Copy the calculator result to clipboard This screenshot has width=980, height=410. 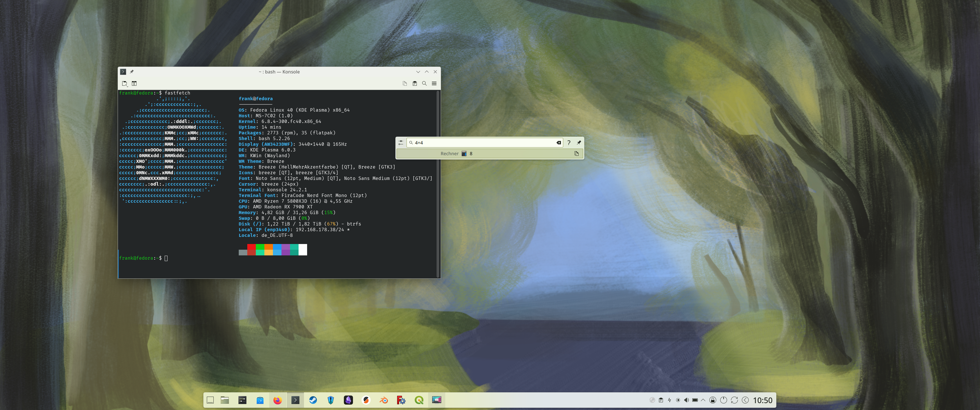coord(576,154)
